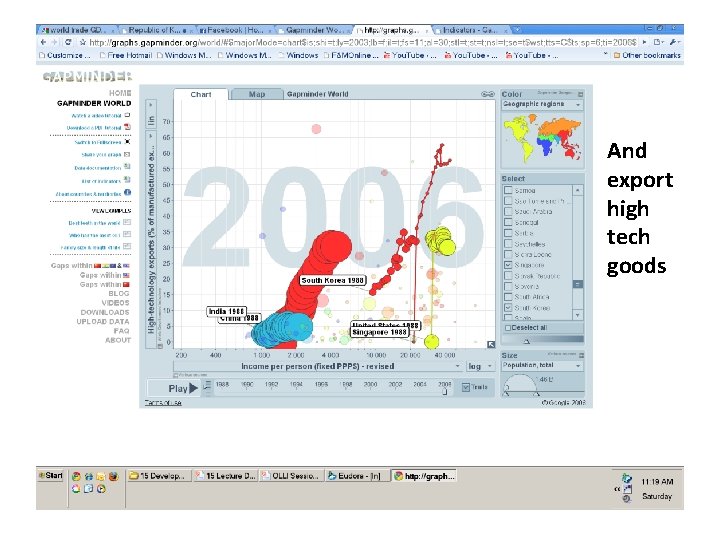This screenshot has height=540, width=720.
Task: Toggle the Trails checkbox
Action: click(x=466, y=387)
